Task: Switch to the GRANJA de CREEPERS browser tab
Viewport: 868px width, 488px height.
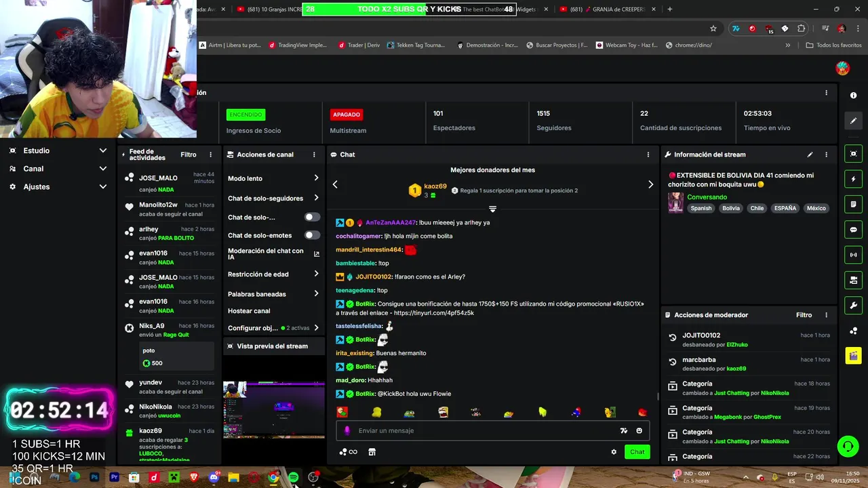Action: tap(608, 9)
